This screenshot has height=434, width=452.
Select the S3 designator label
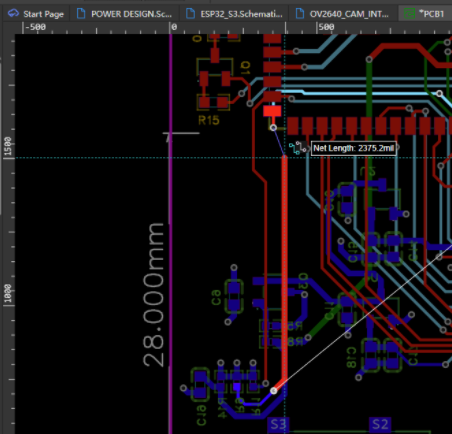coord(278,425)
